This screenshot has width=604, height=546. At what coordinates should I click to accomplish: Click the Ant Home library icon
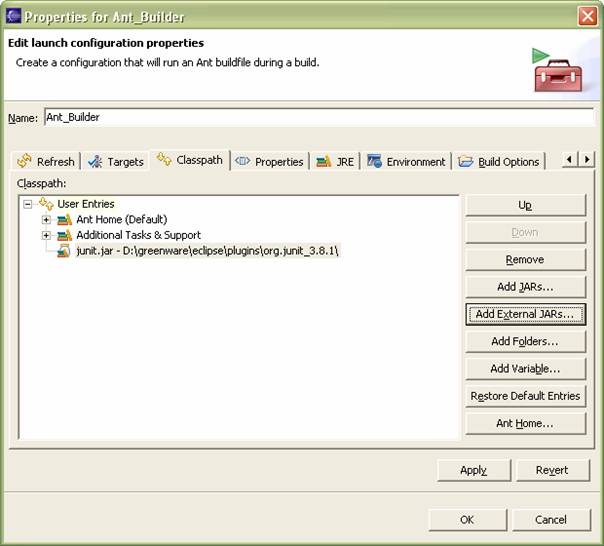click(64, 220)
